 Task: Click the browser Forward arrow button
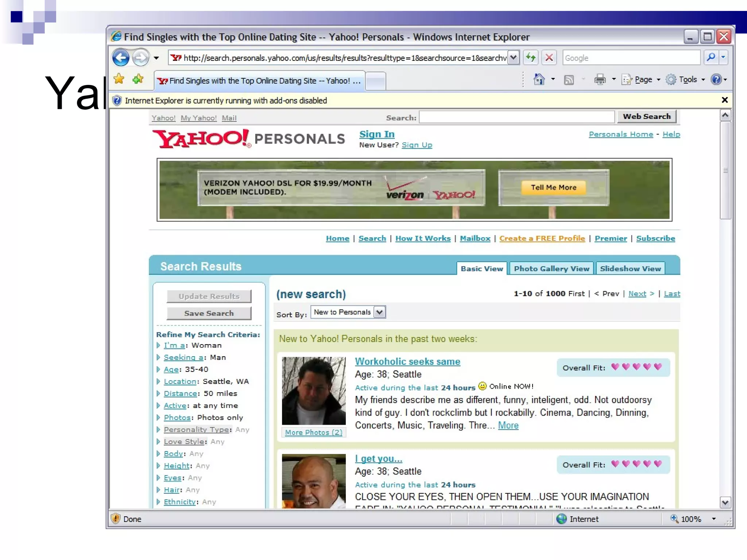click(141, 58)
